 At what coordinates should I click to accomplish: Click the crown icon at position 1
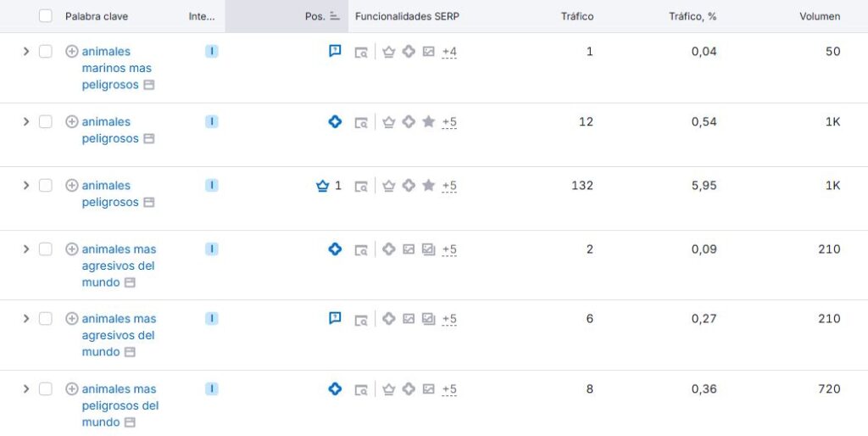[322, 186]
